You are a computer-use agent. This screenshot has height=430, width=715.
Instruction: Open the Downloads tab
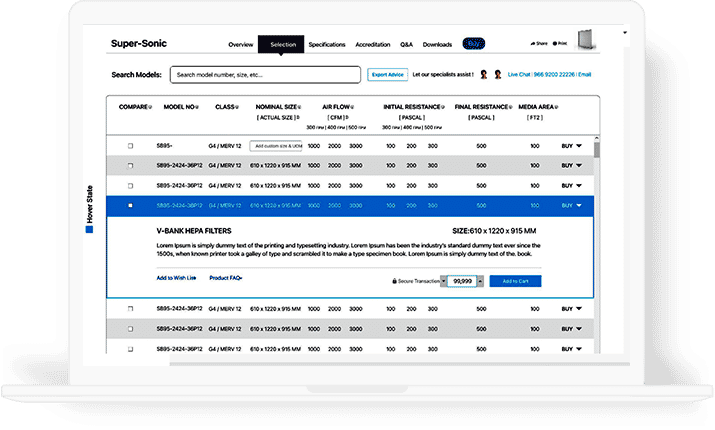[437, 45]
